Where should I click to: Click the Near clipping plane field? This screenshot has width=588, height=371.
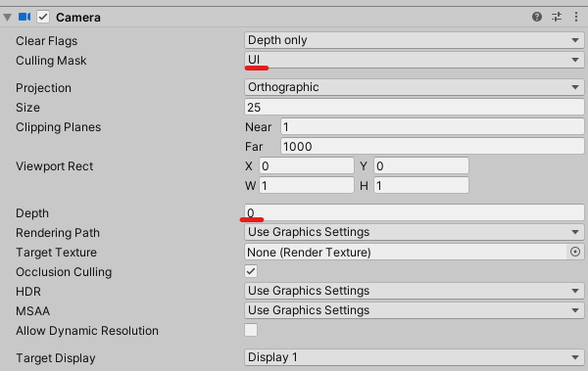pos(432,127)
